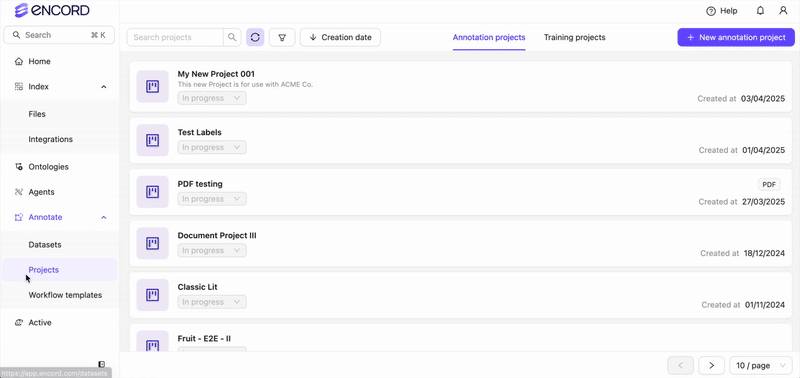This screenshot has height=378, width=800.
Task: Open status dropdown for Document Project III
Action: 212,250
